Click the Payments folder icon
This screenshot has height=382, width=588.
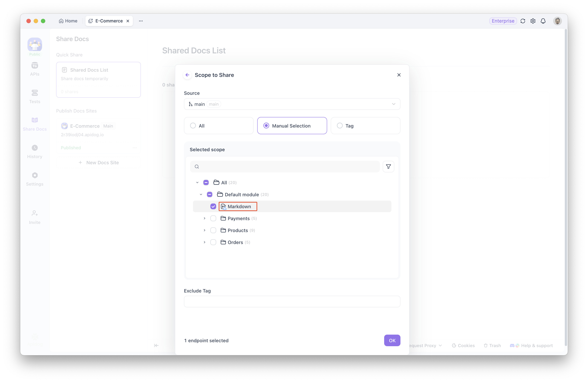pyautogui.click(x=223, y=218)
